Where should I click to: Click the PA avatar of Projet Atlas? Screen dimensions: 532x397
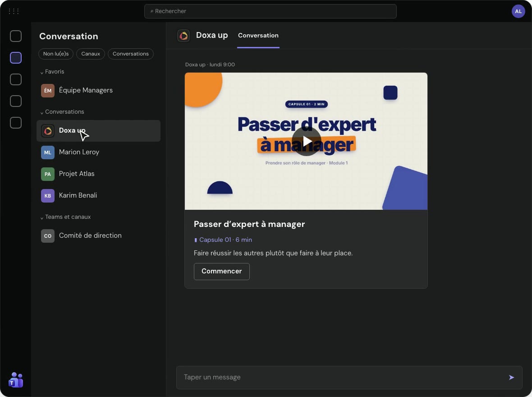click(48, 174)
